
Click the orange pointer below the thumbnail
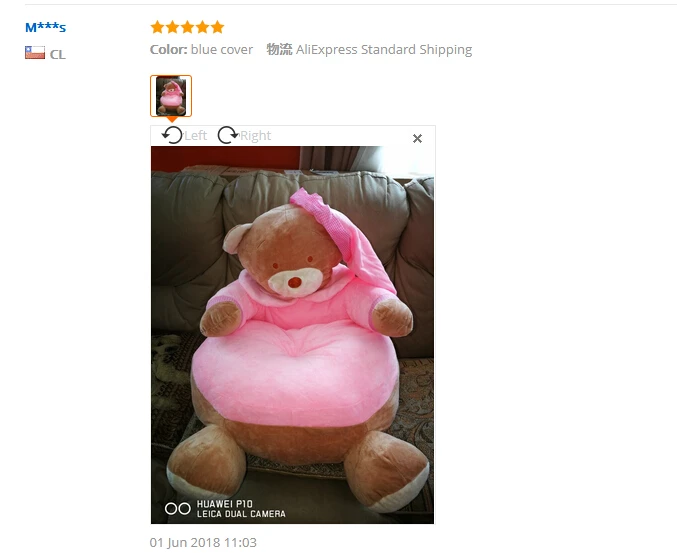pyautogui.click(x=172, y=119)
